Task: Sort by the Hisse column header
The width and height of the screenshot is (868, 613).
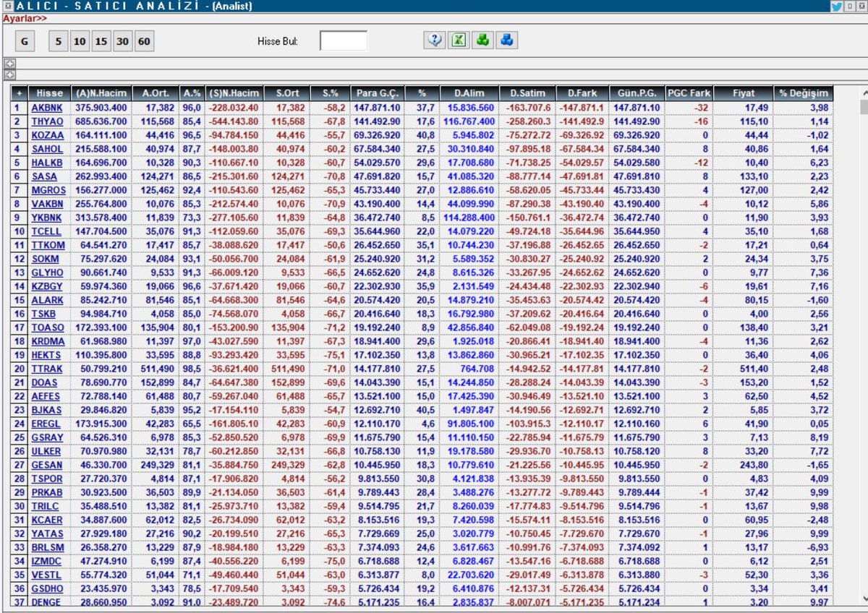Action: pyautogui.click(x=50, y=93)
